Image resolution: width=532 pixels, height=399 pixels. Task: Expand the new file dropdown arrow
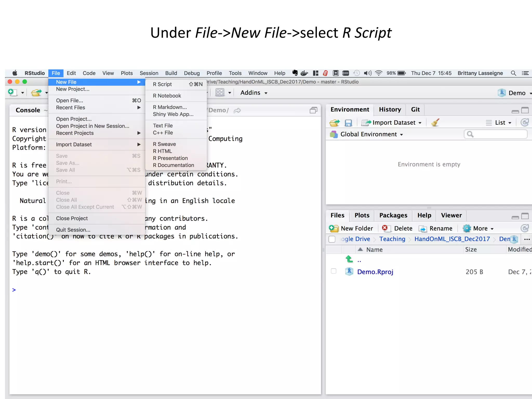(x=23, y=93)
